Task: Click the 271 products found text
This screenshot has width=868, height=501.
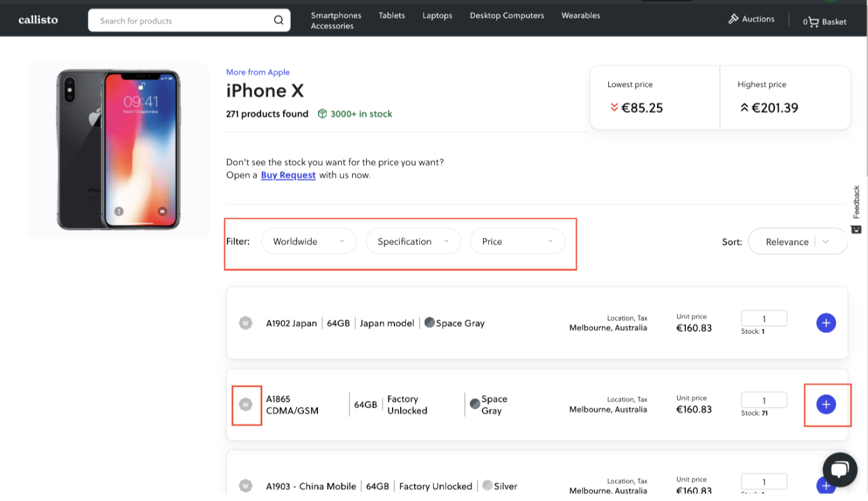Action: [267, 114]
